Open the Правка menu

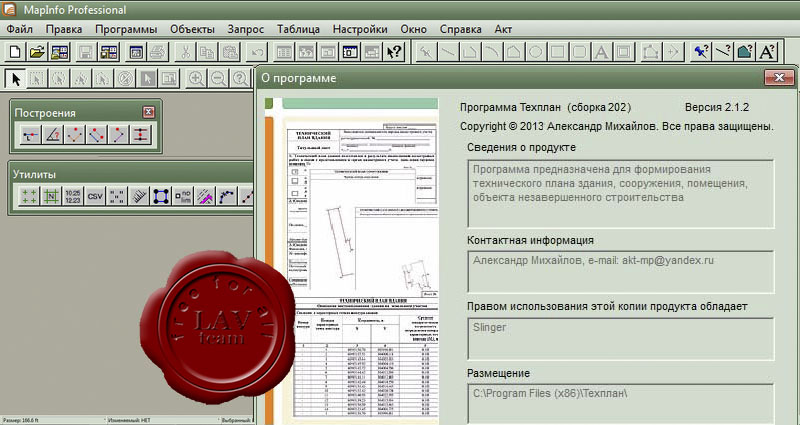tap(64, 29)
